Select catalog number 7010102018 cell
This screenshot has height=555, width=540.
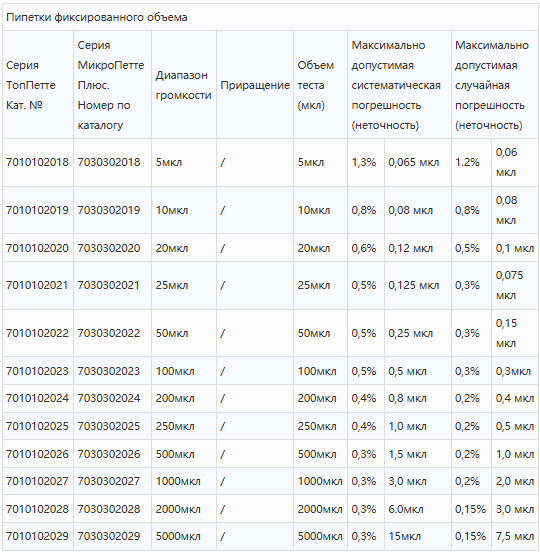(x=38, y=162)
